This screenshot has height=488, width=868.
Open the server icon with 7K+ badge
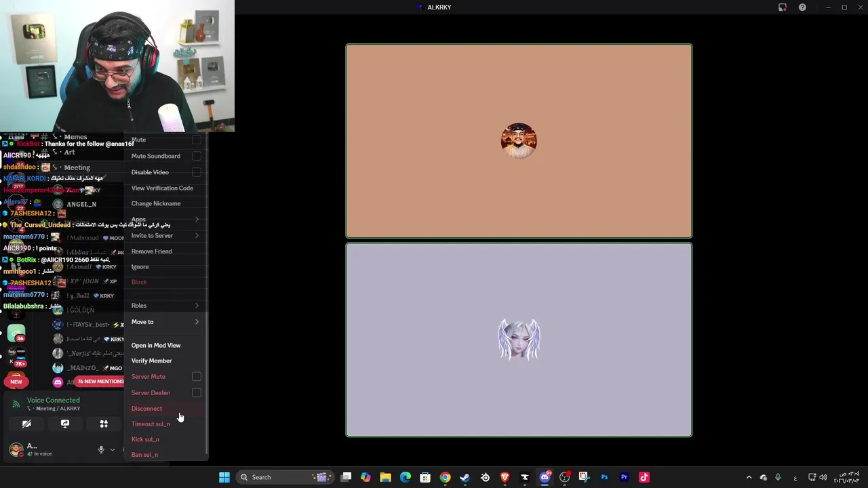(x=16, y=357)
